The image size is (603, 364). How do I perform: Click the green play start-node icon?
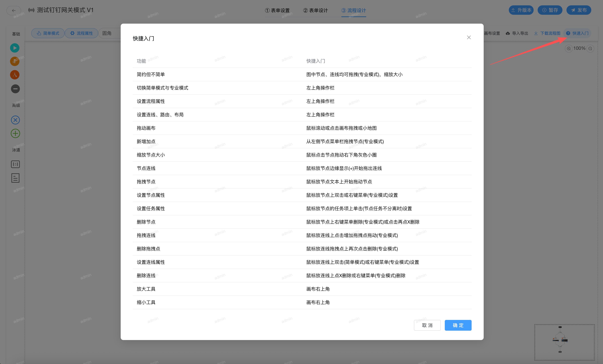pos(15,48)
